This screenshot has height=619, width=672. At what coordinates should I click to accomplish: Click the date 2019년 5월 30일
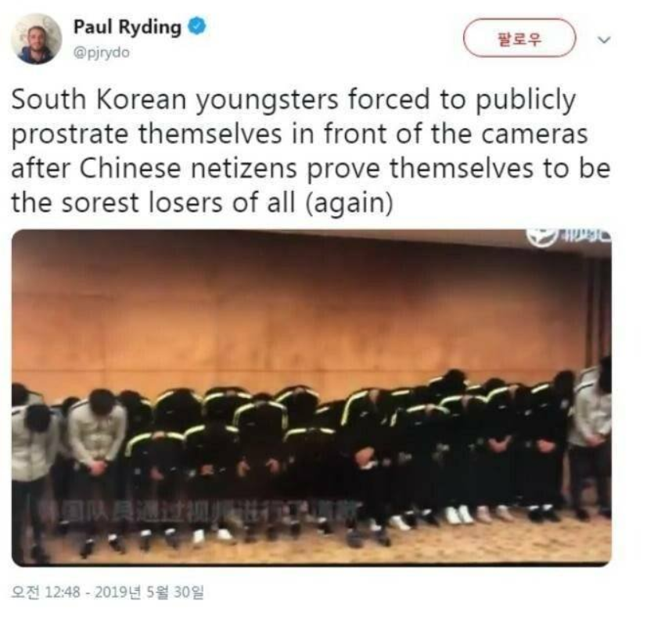pos(149,592)
